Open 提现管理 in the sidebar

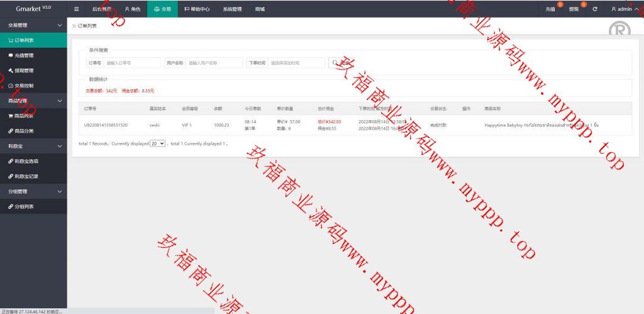coord(25,70)
